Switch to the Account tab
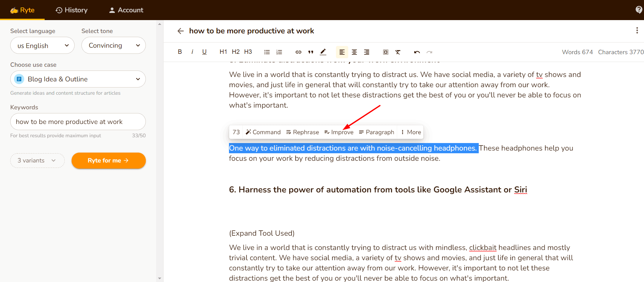This screenshot has width=644, height=282. pyautogui.click(x=126, y=10)
